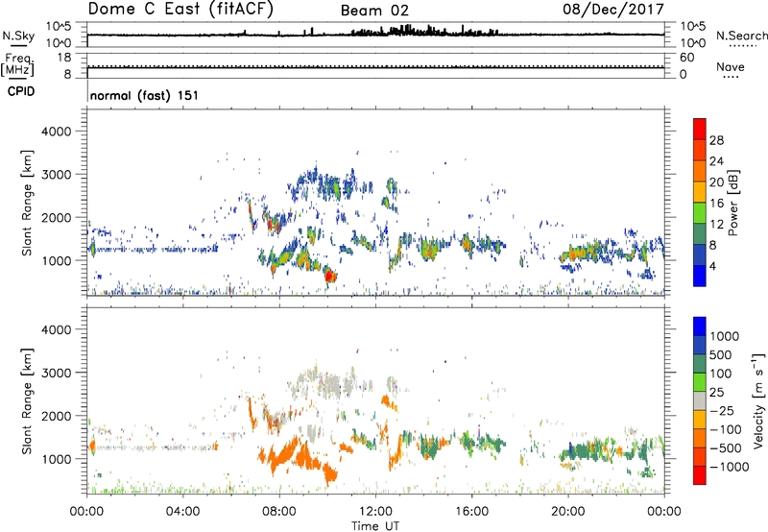Click the "N.Sky" axis label

pyautogui.click(x=18, y=36)
